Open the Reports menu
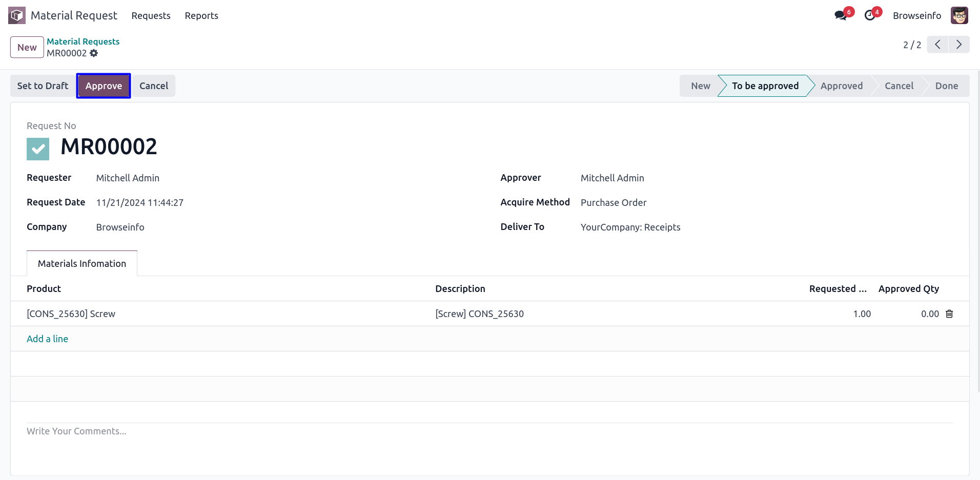980x480 pixels. pyautogui.click(x=201, y=16)
